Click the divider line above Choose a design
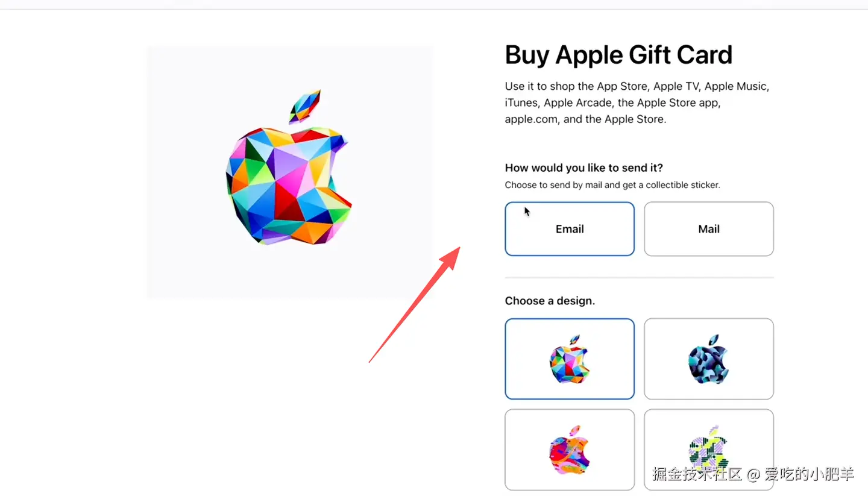The width and height of the screenshot is (868, 496). tap(640, 278)
